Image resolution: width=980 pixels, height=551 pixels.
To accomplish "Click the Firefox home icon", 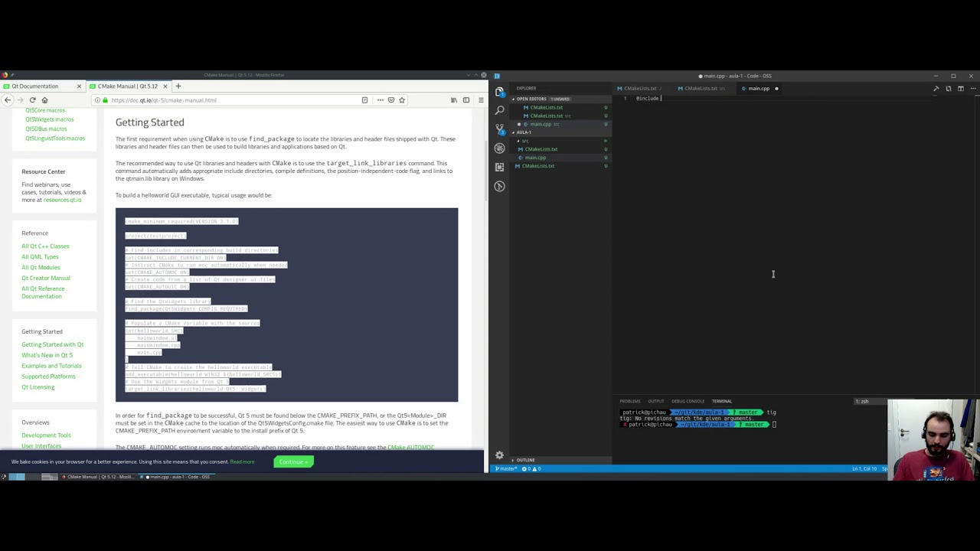I will pyautogui.click(x=44, y=100).
